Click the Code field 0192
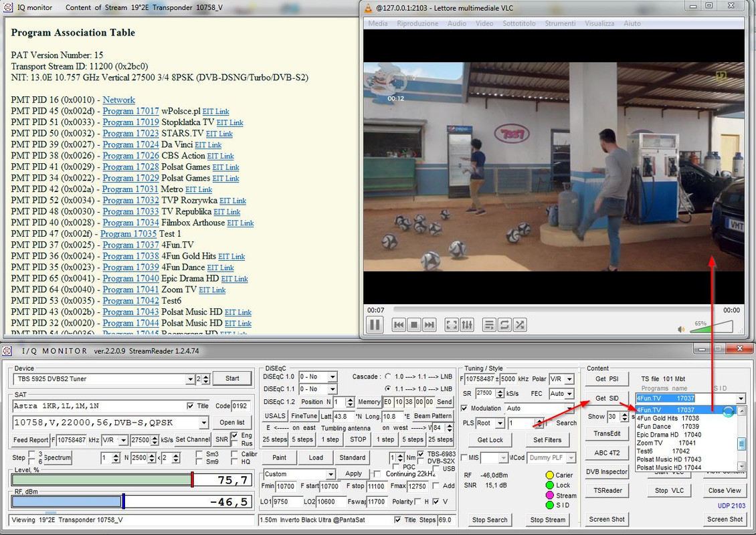The image size is (756, 535). [x=241, y=406]
